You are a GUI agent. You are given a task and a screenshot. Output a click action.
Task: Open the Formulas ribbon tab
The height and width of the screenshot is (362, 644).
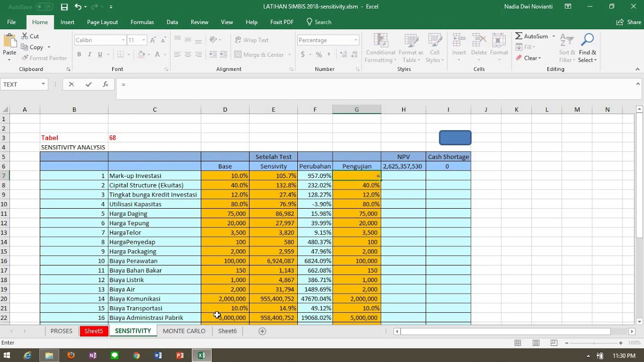tap(142, 22)
